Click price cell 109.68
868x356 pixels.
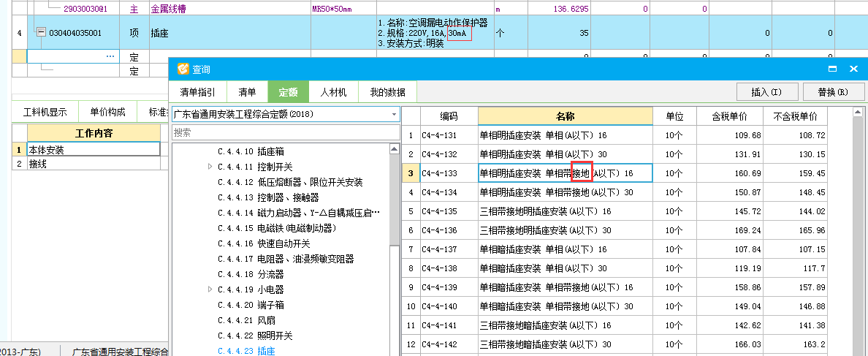pyautogui.click(x=730, y=135)
